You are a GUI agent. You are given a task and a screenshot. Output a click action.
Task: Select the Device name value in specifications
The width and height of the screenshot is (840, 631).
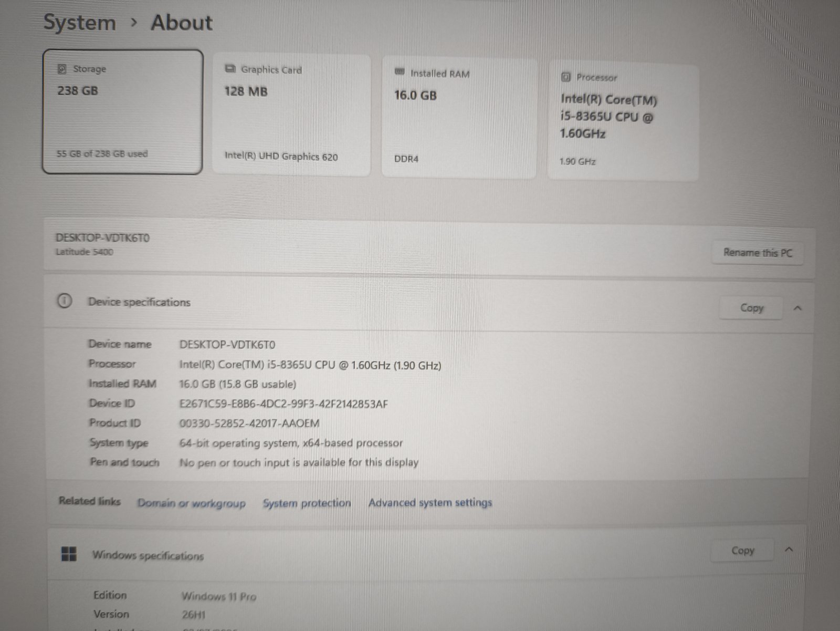pos(227,345)
